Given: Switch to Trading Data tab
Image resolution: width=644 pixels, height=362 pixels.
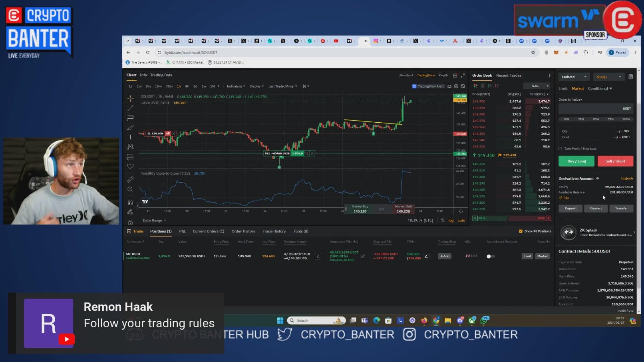Looking at the screenshot, I should (x=161, y=75).
